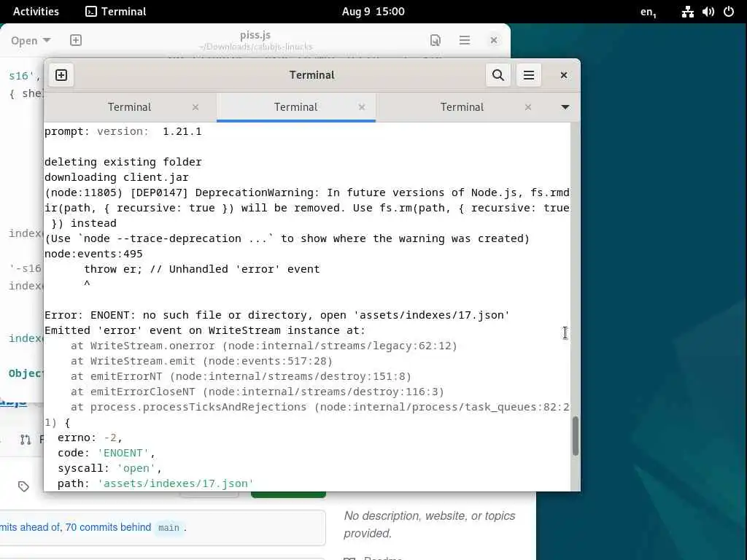Click the pull request icon in the browser
Image resolution: width=747 pixels, height=560 pixels.
pyautogui.click(x=26, y=439)
